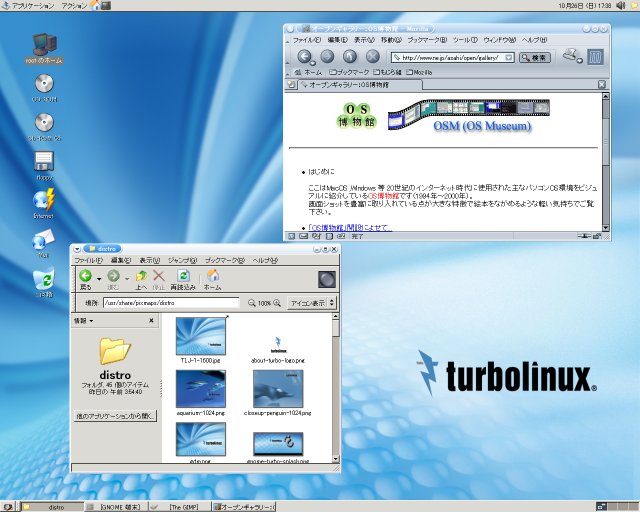640x512 pixels.
Task: Click the 検索 search button in Mozilla
Action: (535, 58)
